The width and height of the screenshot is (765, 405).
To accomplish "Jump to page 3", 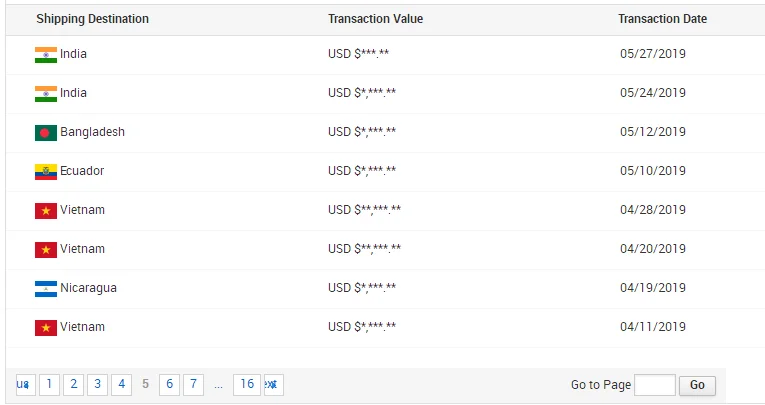I will [x=97, y=384].
